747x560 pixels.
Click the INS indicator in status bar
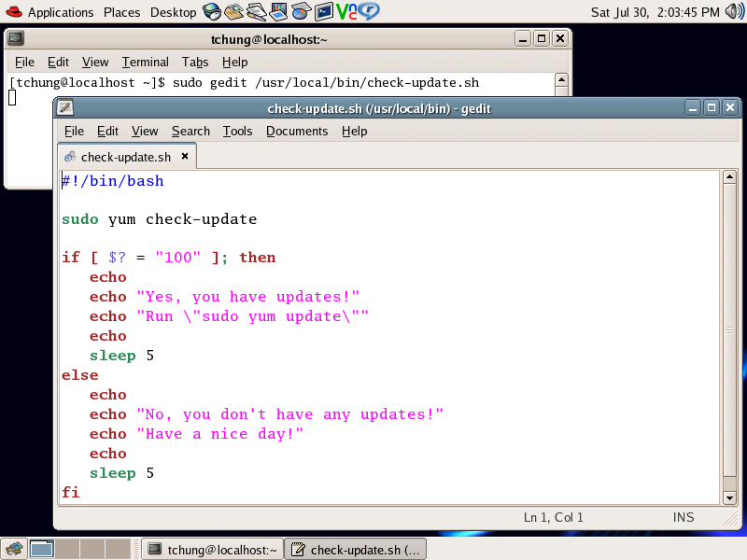[x=684, y=518]
